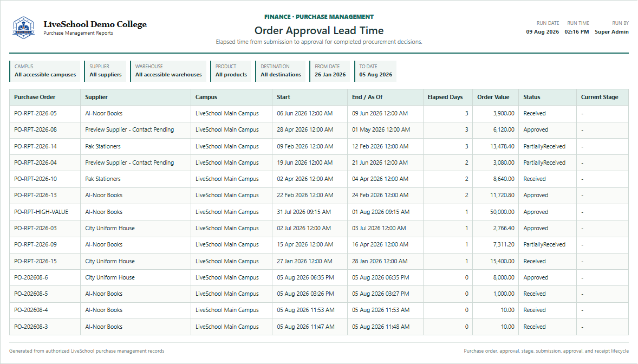Click the LiveSchool college logo icon
This screenshot has height=364, width=638.
click(x=23, y=28)
